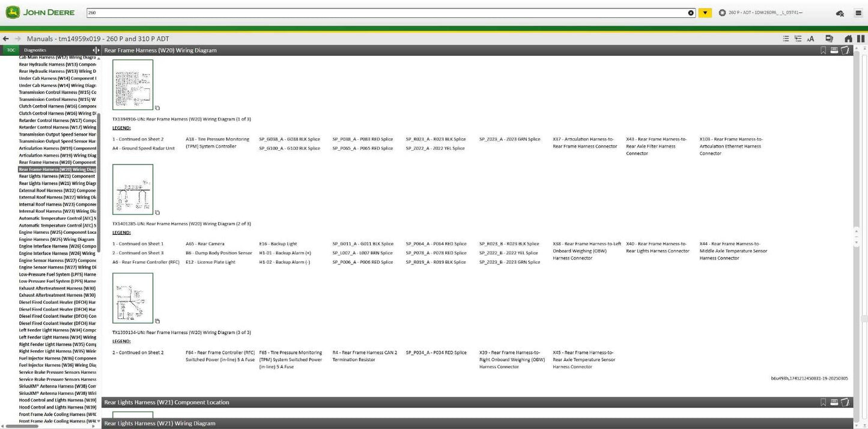Open Right Fender Light Harness (W35) Component entry
Screen dimensions: 868x429
coord(58,344)
